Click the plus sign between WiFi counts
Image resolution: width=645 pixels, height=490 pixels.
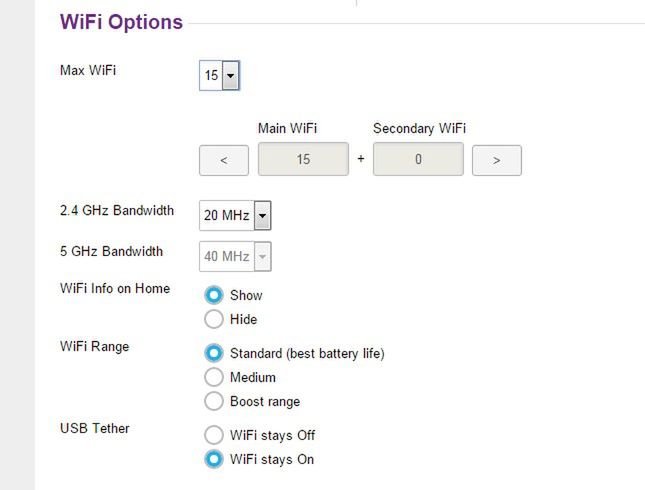click(361, 159)
